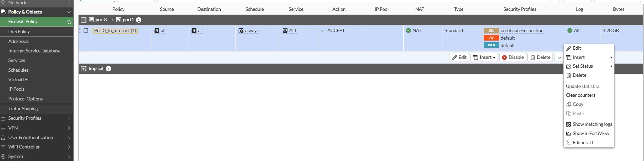Image resolution: width=644 pixels, height=161 pixels.
Task: Toggle the Firewall Policy favorite star
Action: (x=69, y=22)
